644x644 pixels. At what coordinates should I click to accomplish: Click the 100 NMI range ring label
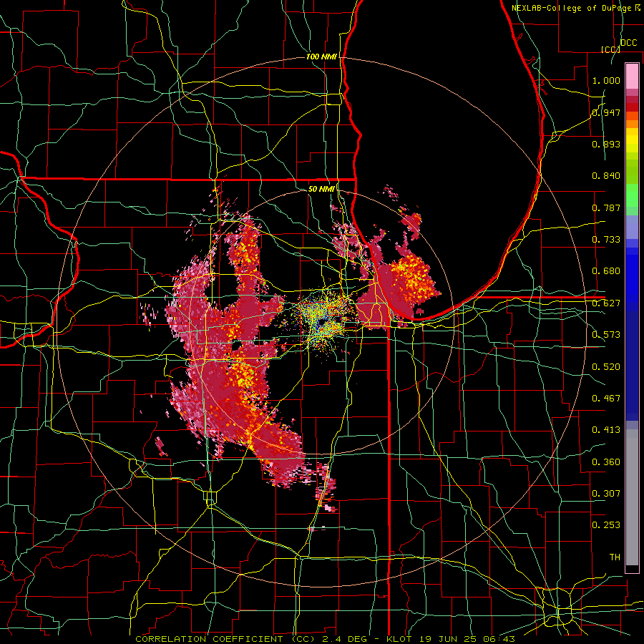tap(321, 57)
